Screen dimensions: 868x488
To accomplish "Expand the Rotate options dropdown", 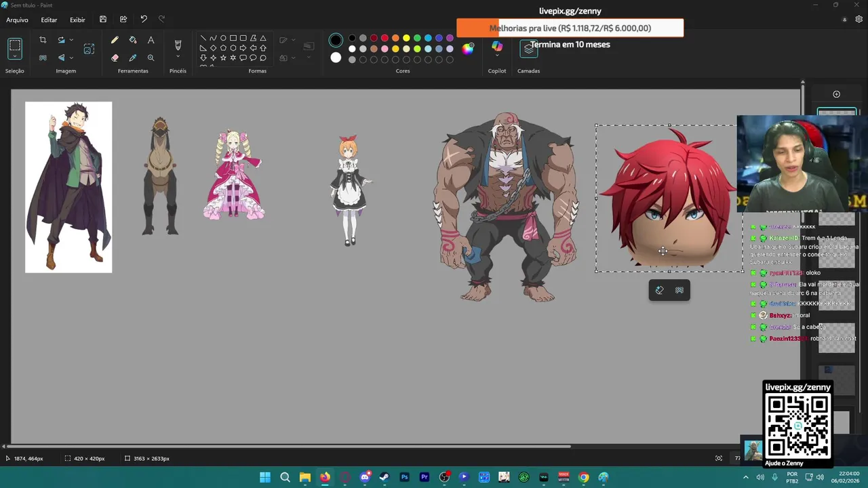I will pyautogui.click(x=71, y=40).
